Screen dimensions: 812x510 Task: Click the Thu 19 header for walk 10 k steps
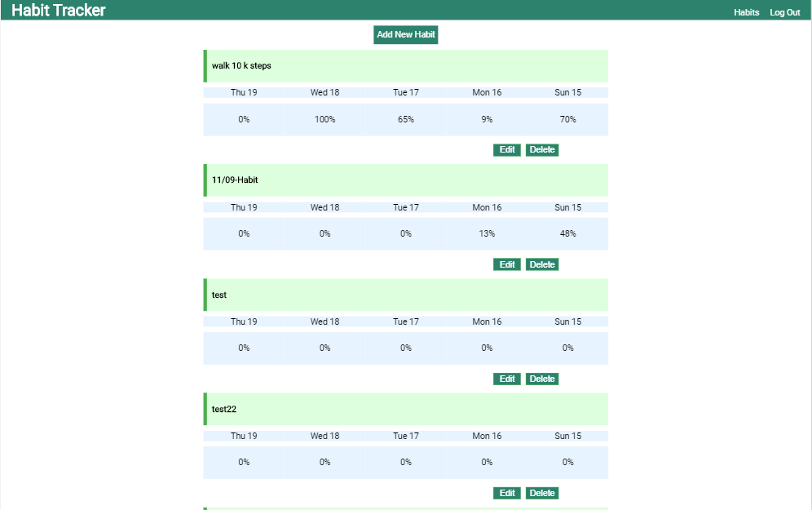point(244,92)
